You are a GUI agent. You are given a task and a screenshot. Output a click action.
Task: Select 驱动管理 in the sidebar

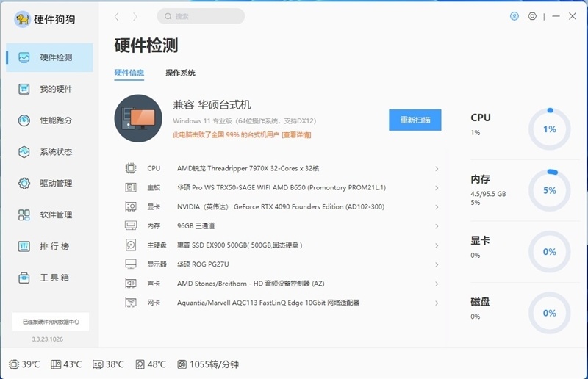click(49, 184)
